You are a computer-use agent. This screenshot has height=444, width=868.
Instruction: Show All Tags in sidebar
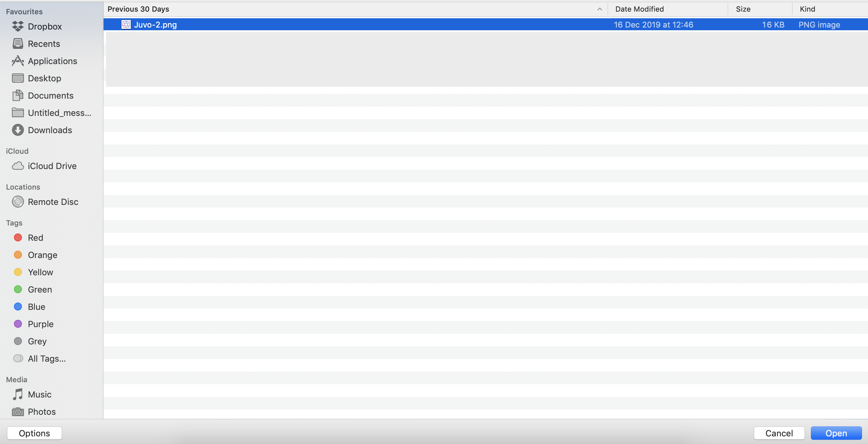click(47, 358)
